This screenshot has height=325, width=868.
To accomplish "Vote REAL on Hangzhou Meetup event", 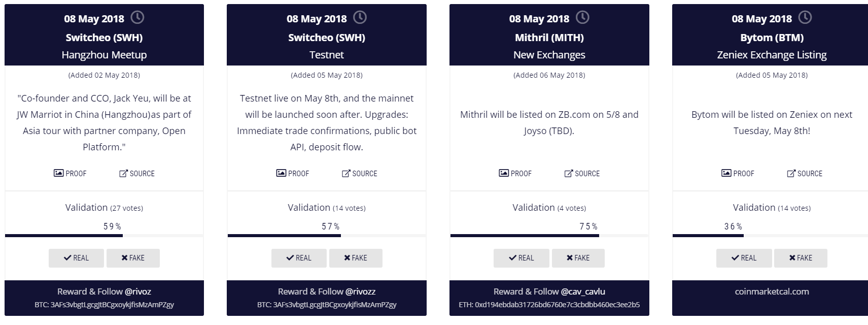I will pyautogui.click(x=76, y=258).
